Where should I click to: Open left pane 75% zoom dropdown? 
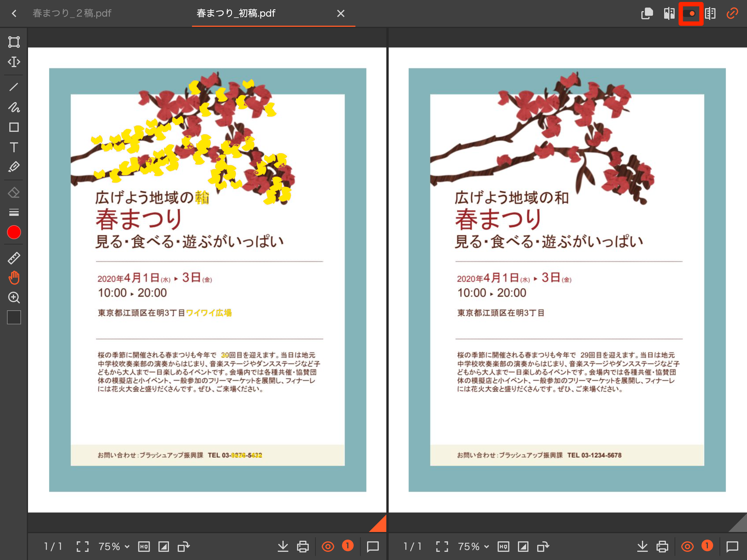coord(114,547)
